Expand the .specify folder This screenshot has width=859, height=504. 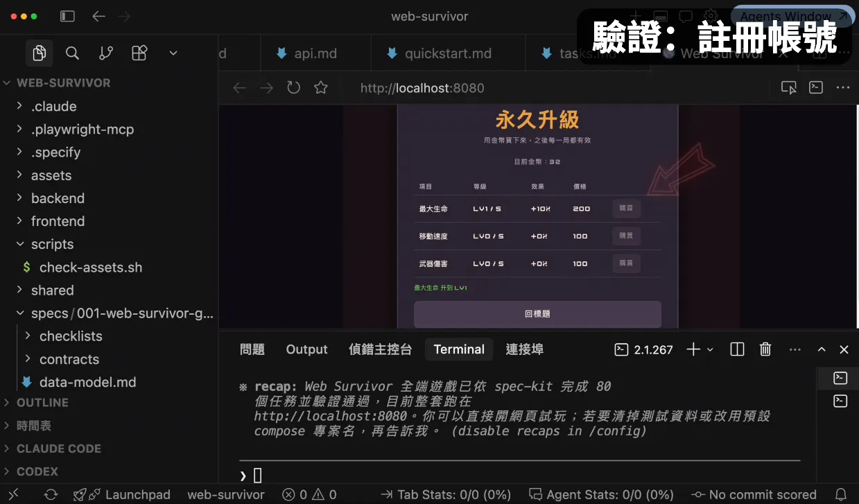109,152
